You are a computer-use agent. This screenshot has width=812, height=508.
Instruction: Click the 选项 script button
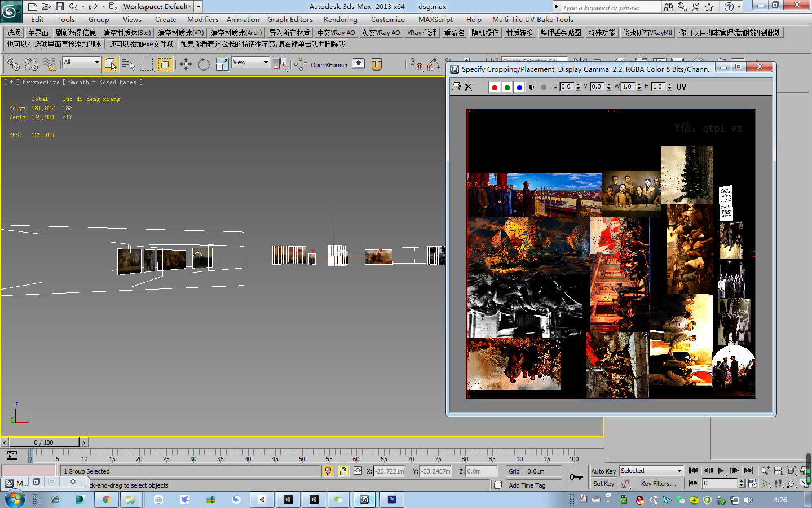pyautogui.click(x=14, y=33)
